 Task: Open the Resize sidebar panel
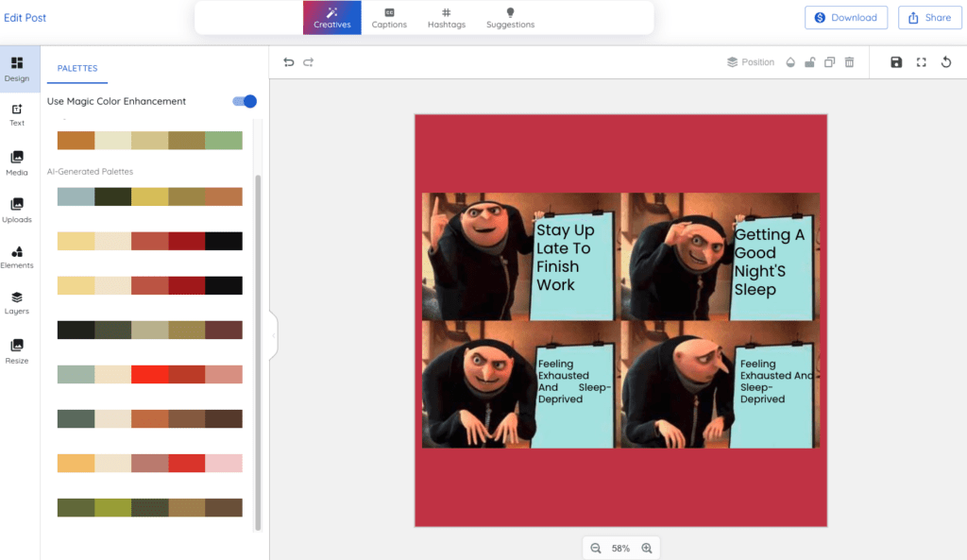[17, 351]
